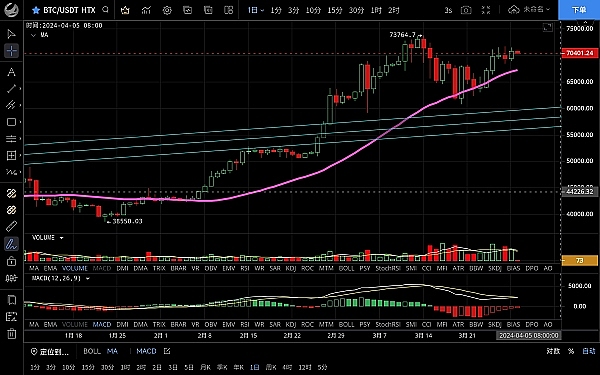The width and height of the screenshot is (600, 375).
Task: Select the rectangle shape drawing tool
Action: click(11, 122)
